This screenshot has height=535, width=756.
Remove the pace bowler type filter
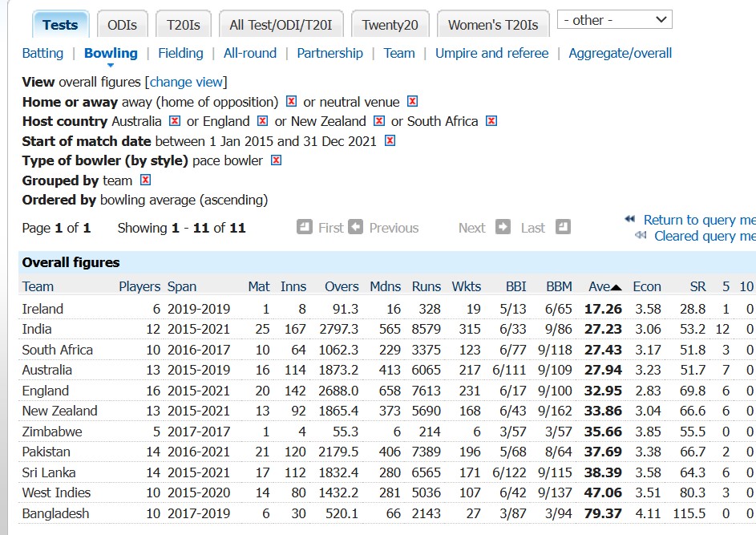pos(276,160)
